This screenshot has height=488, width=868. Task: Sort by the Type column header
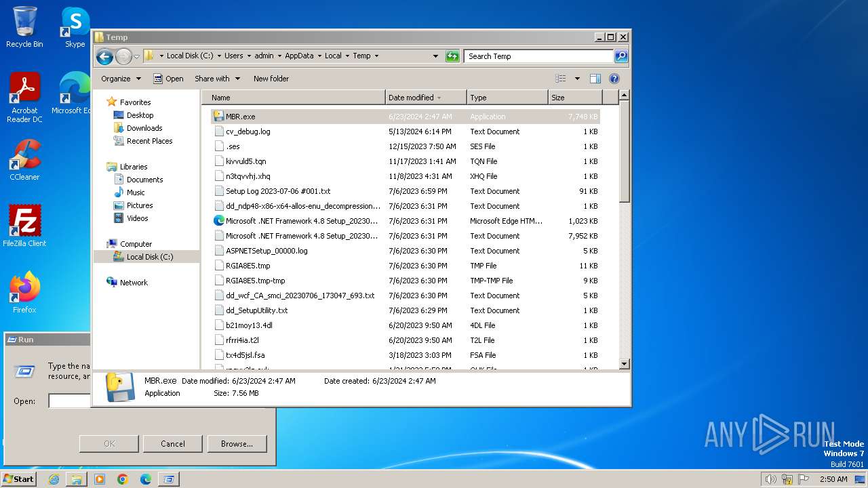click(x=507, y=98)
